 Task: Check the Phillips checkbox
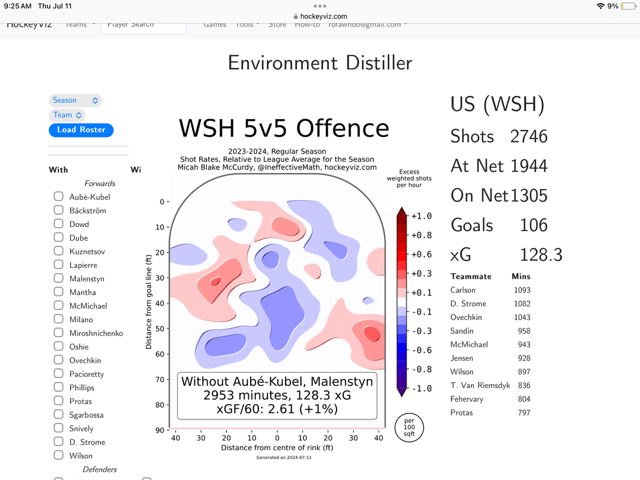pyautogui.click(x=58, y=387)
